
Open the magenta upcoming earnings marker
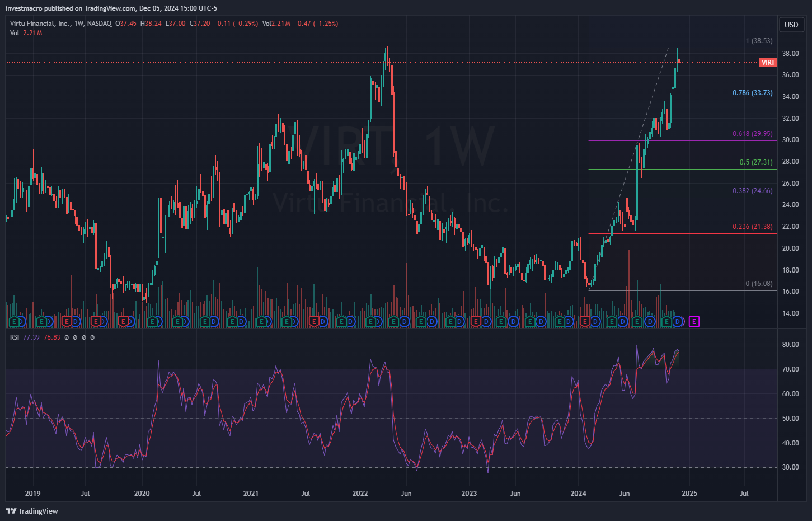(x=694, y=321)
